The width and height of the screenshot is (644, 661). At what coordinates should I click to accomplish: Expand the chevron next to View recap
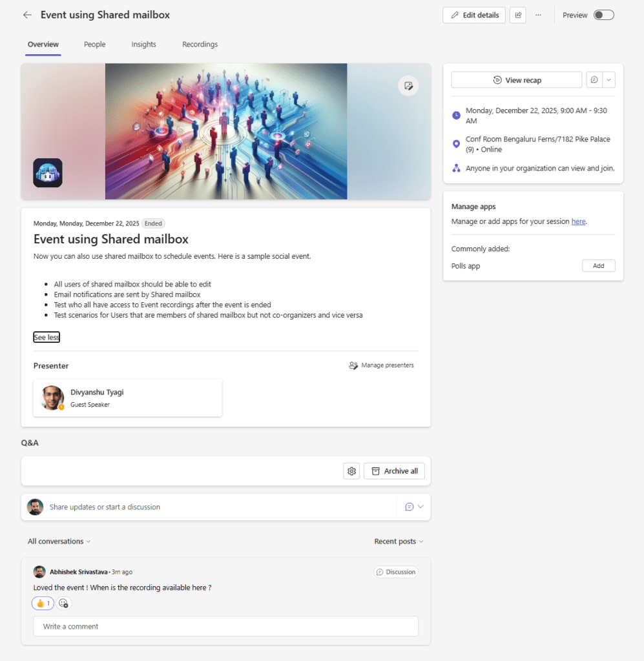(x=608, y=79)
